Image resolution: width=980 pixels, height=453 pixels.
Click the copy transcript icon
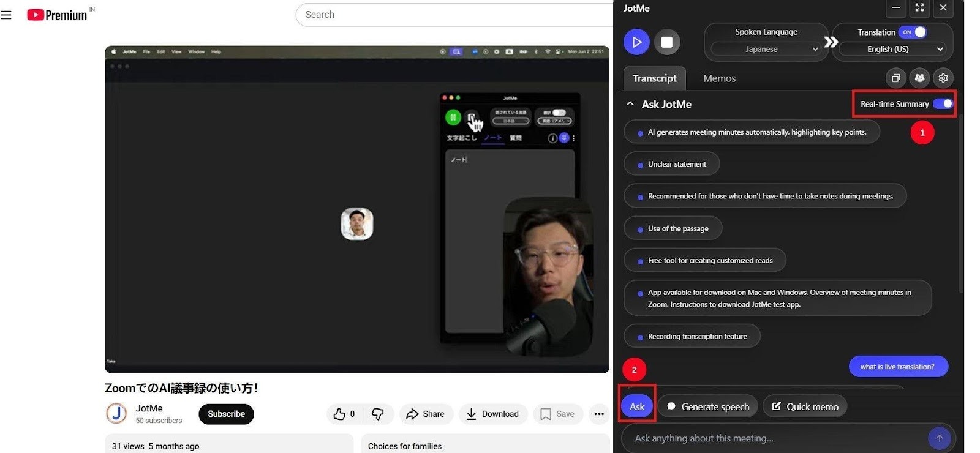(895, 78)
